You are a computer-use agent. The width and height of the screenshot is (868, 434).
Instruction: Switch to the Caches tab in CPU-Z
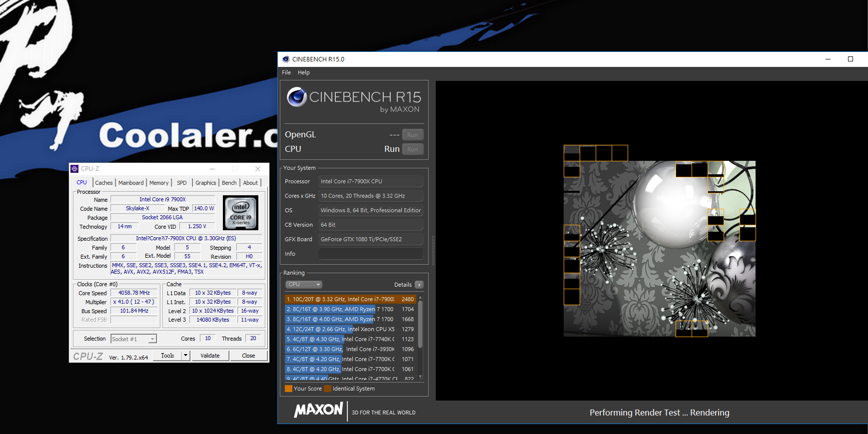[104, 183]
